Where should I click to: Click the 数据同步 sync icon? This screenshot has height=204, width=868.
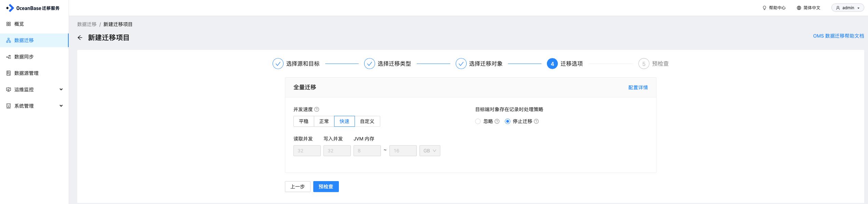(9, 57)
